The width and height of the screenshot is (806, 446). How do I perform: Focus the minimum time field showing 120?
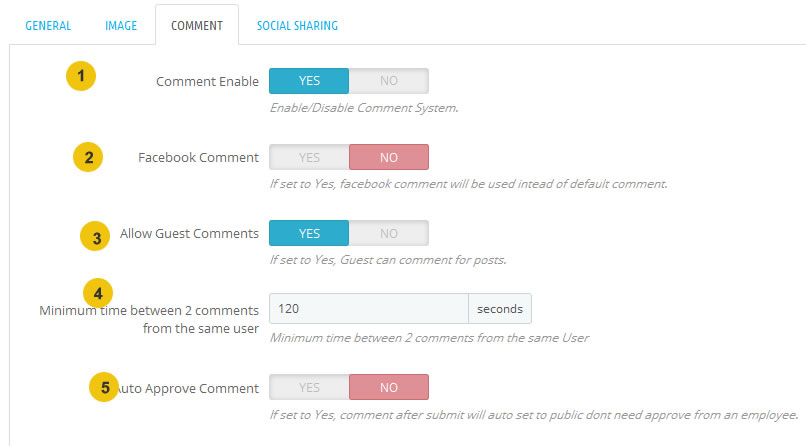click(369, 309)
